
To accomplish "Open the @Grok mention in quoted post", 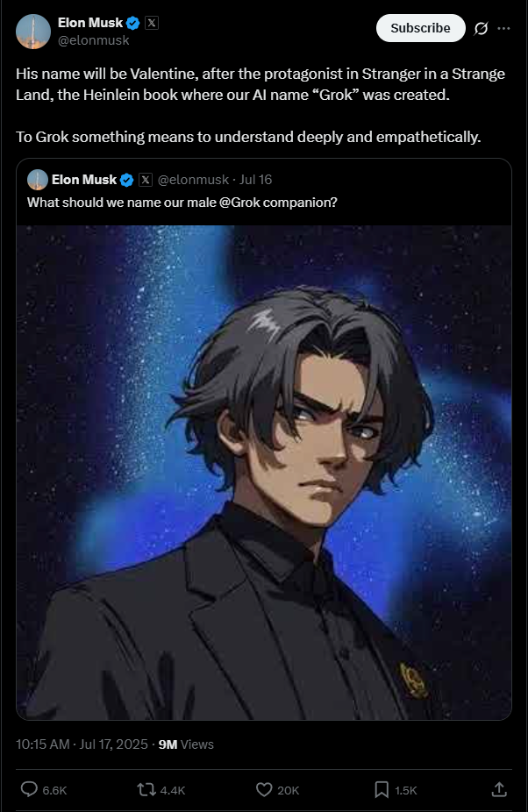I will [239, 203].
